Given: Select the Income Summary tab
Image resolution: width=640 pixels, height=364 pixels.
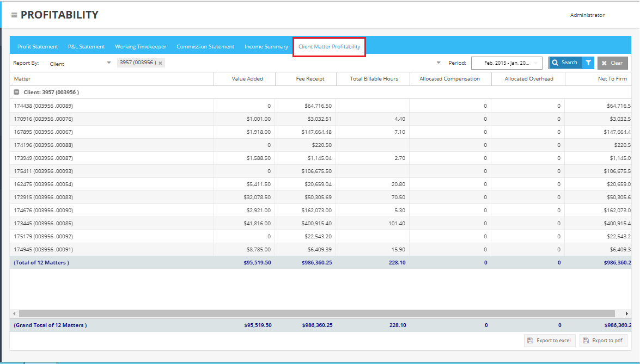Looking at the screenshot, I should point(266,47).
